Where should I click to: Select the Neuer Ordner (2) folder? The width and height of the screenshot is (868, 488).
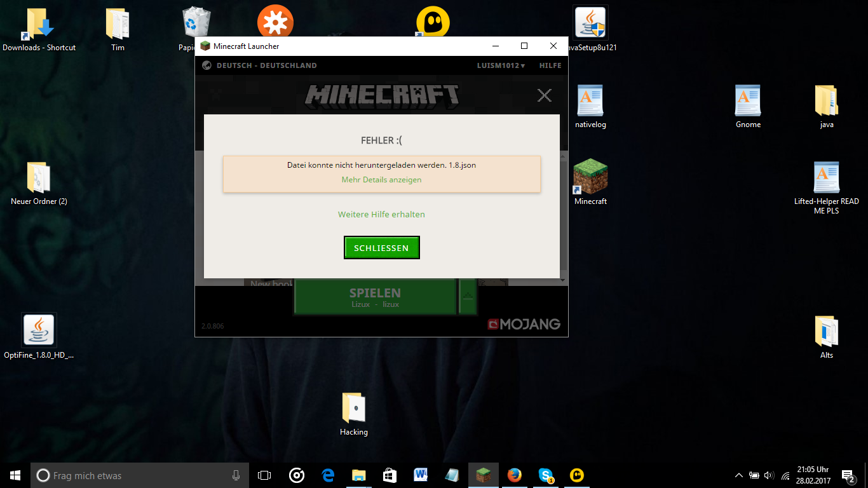point(39,184)
